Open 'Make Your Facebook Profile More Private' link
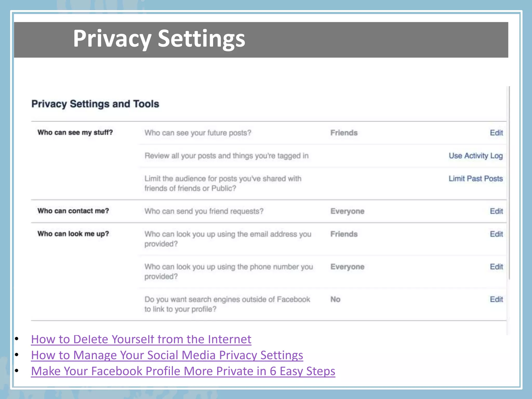 point(183,371)
